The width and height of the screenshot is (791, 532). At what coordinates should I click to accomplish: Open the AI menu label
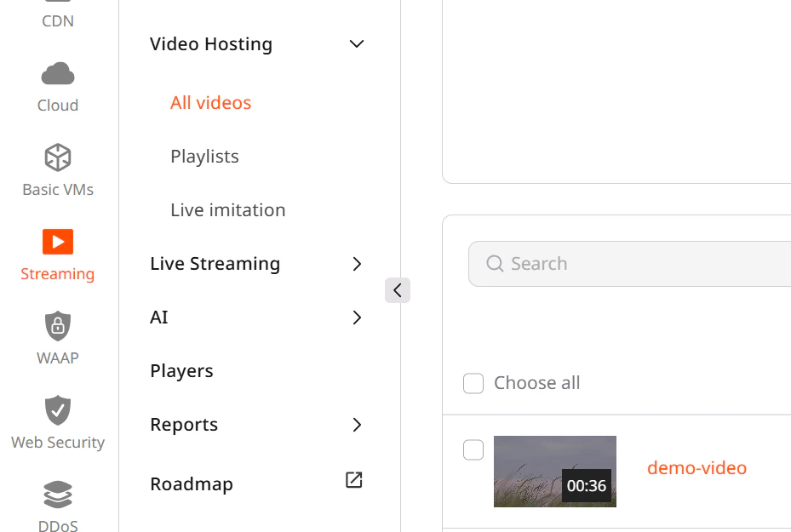coord(159,317)
